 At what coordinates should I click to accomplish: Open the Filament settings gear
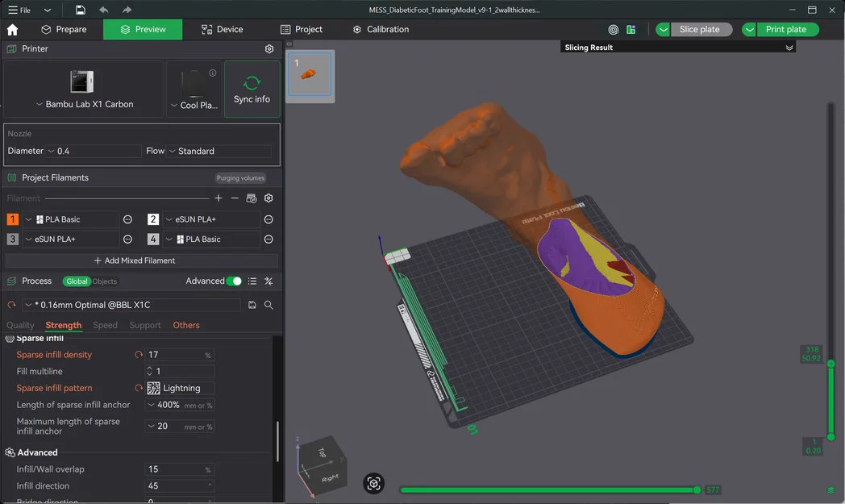[268, 198]
